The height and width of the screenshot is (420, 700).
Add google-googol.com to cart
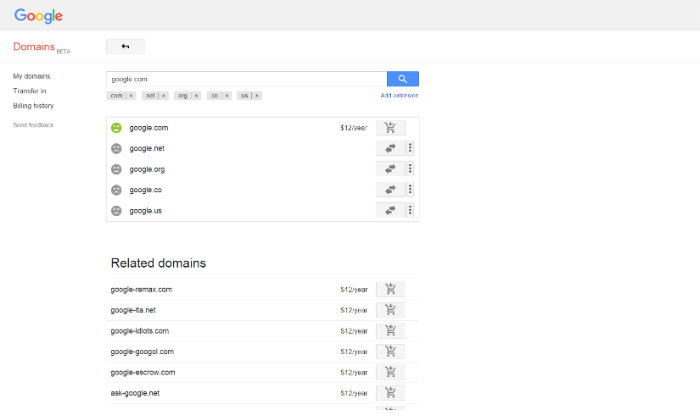391,351
